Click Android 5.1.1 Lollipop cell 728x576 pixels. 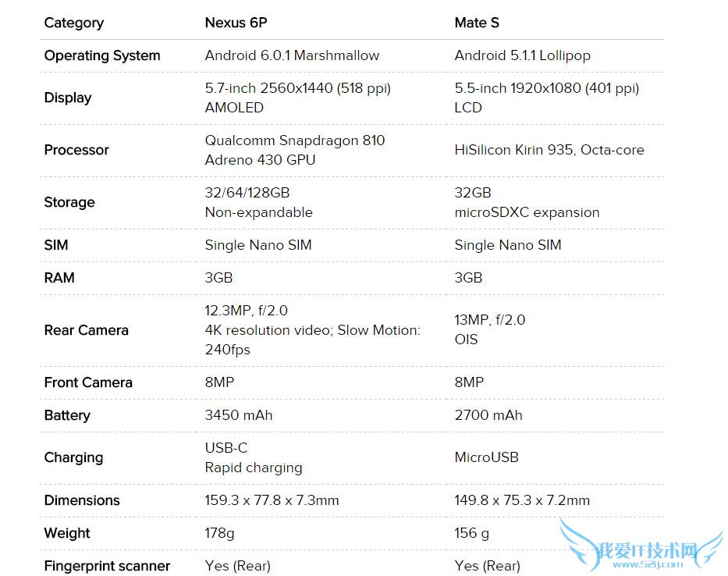tap(522, 55)
